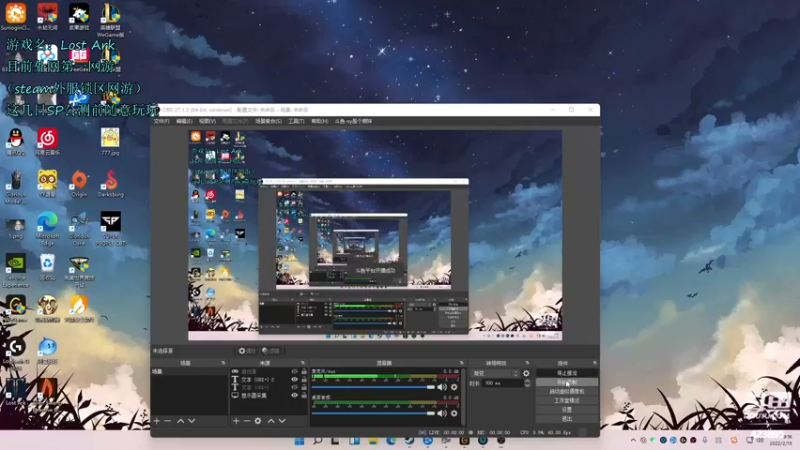
Task: Toggle visibility of first source in list
Action: (294, 372)
